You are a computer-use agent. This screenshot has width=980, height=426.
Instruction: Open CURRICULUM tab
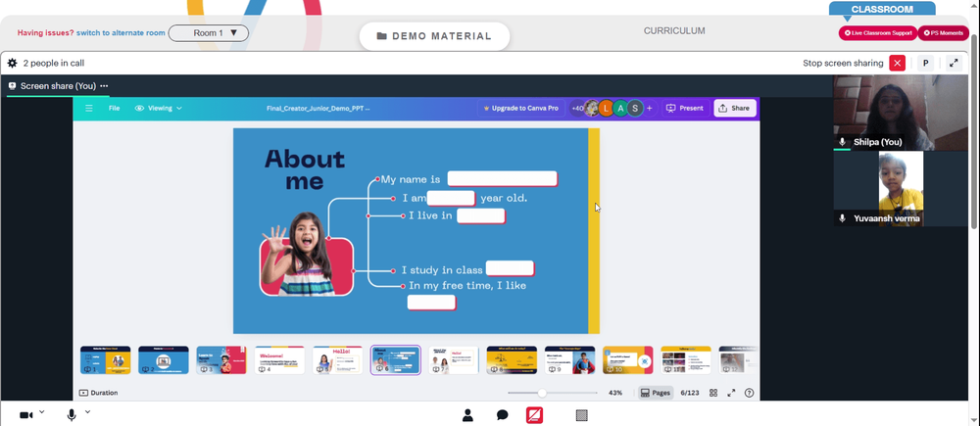pyautogui.click(x=674, y=30)
